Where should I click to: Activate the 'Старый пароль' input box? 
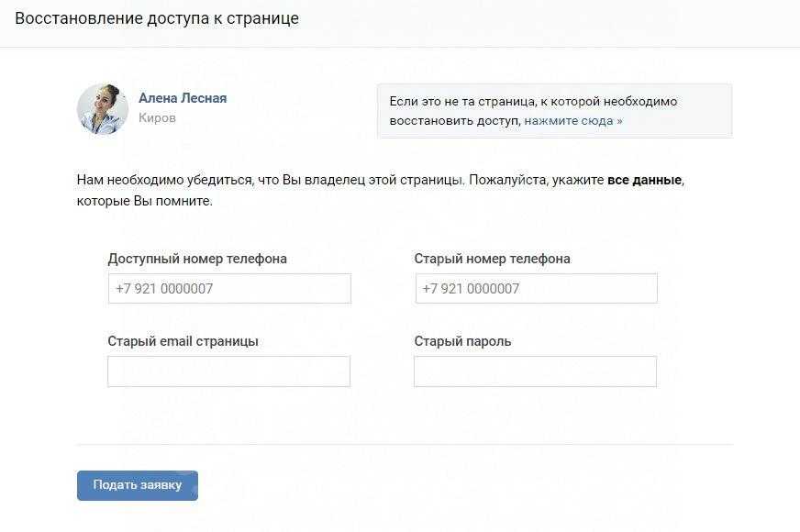536,371
